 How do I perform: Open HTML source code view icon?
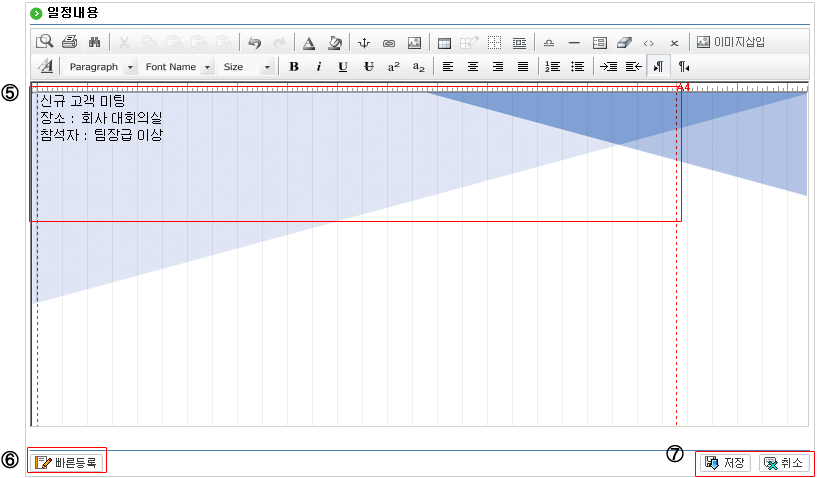649,42
